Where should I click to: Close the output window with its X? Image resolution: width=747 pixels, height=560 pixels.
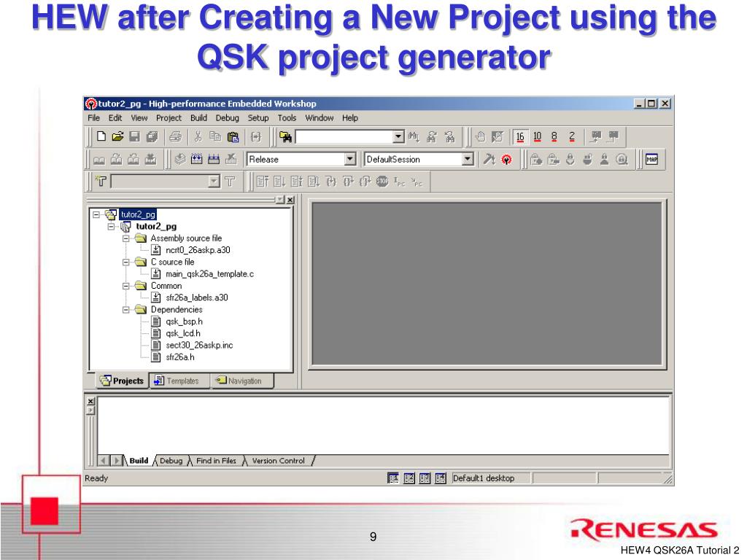(90, 402)
